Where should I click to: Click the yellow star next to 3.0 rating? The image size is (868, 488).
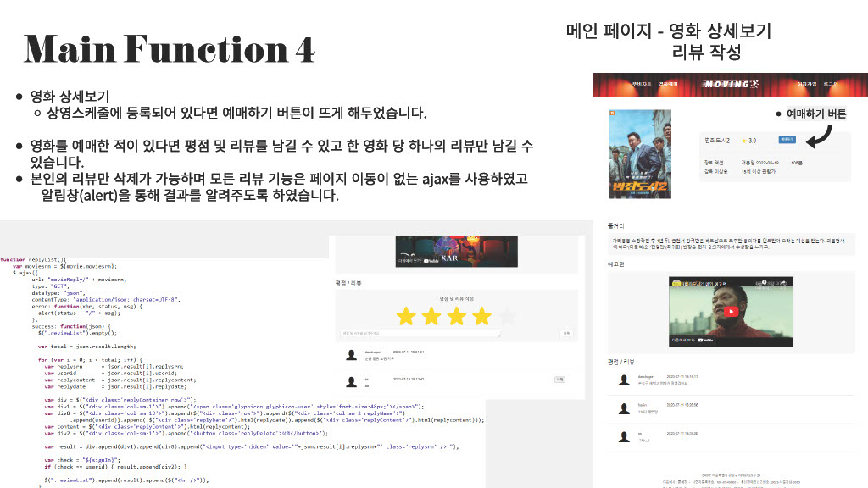[x=744, y=141]
